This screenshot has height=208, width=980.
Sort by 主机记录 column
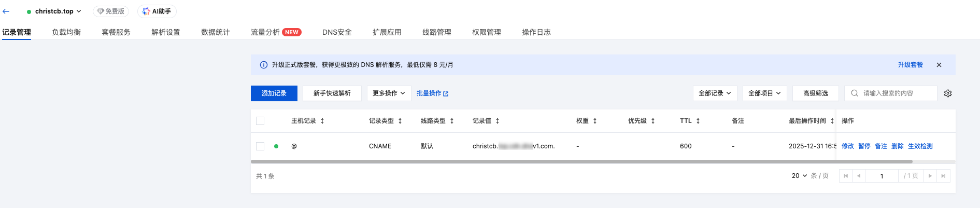[x=322, y=121]
